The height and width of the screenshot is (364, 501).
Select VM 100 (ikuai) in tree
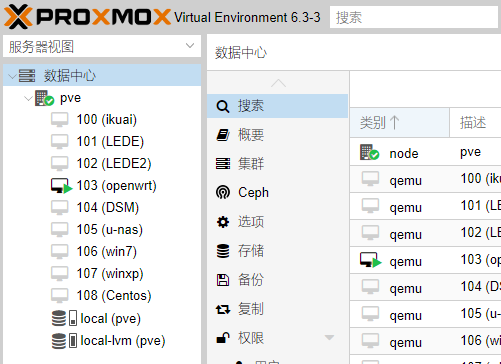(x=107, y=119)
